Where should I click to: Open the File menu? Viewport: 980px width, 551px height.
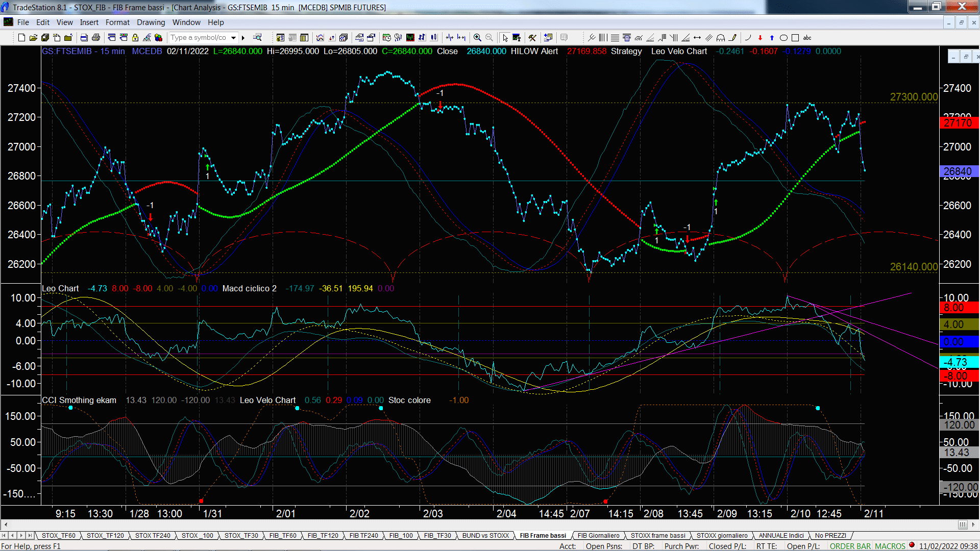point(23,22)
